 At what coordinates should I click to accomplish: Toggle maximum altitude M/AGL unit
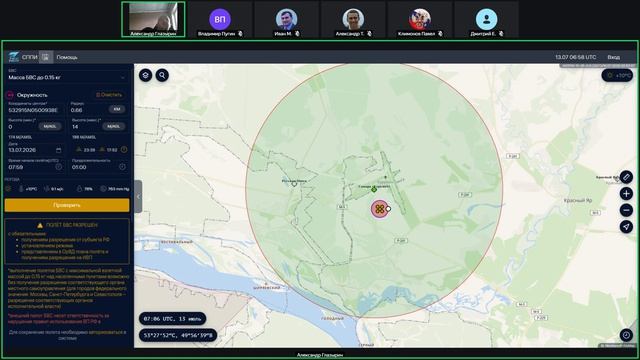[x=113, y=127]
